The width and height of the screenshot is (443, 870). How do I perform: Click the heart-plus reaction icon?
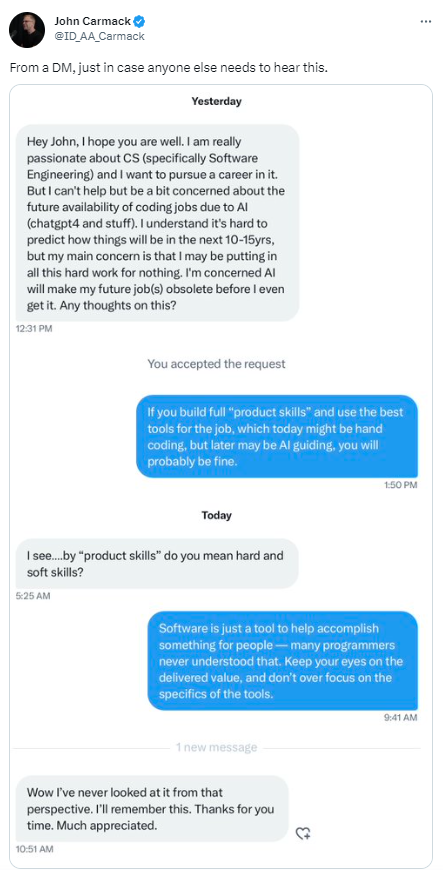(303, 833)
